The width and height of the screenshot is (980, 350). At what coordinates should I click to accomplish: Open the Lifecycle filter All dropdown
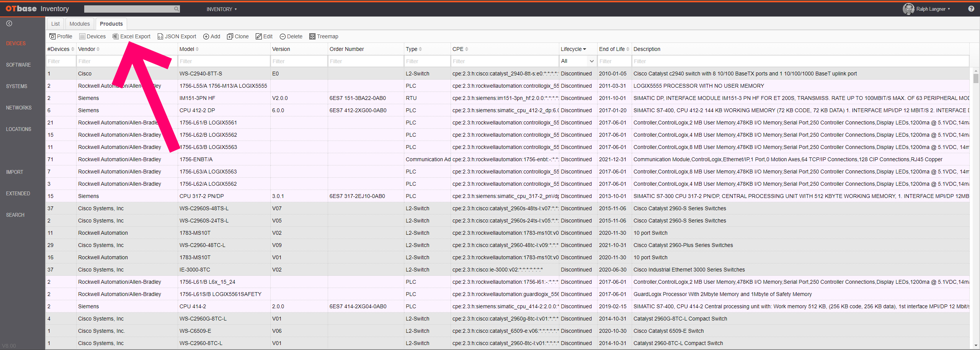pyautogui.click(x=577, y=61)
